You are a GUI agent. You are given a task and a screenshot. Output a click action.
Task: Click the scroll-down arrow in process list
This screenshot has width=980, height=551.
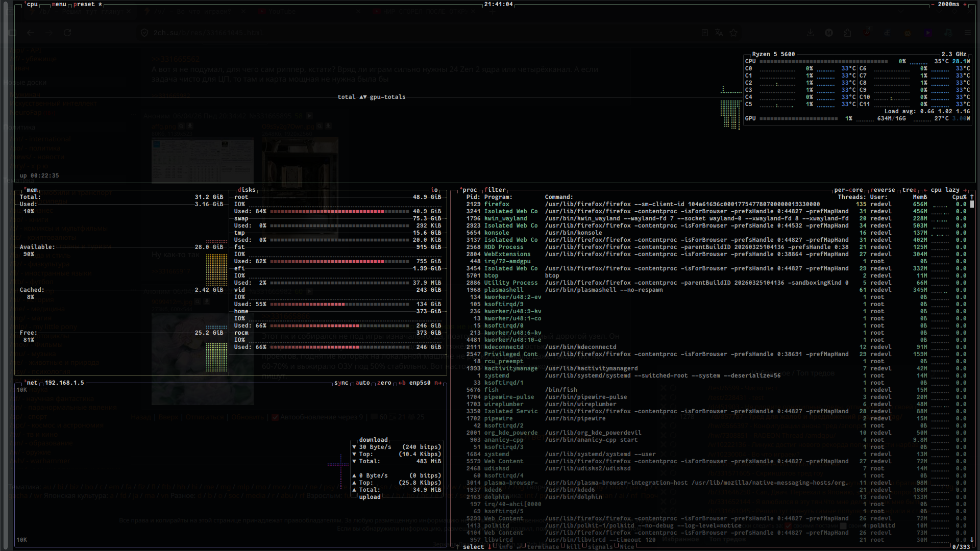coord(972,539)
